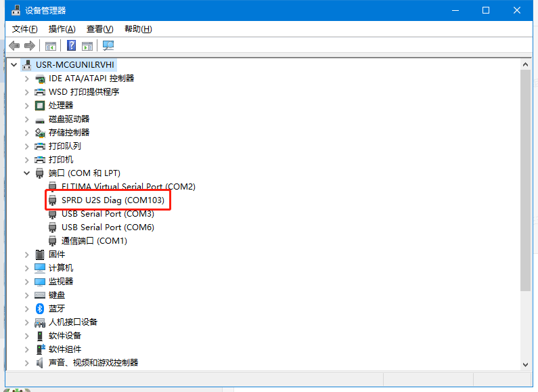
Task: Open the 帮助(H) menu
Action: coord(138,29)
